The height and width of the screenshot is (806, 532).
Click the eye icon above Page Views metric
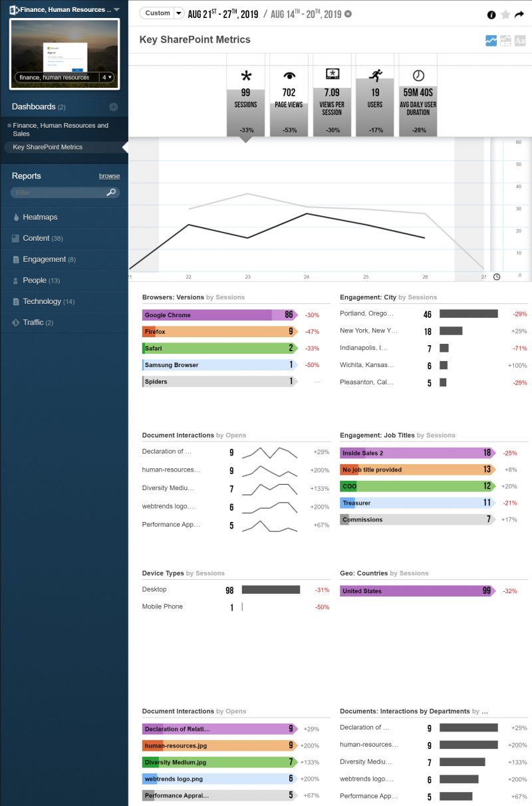click(x=289, y=75)
